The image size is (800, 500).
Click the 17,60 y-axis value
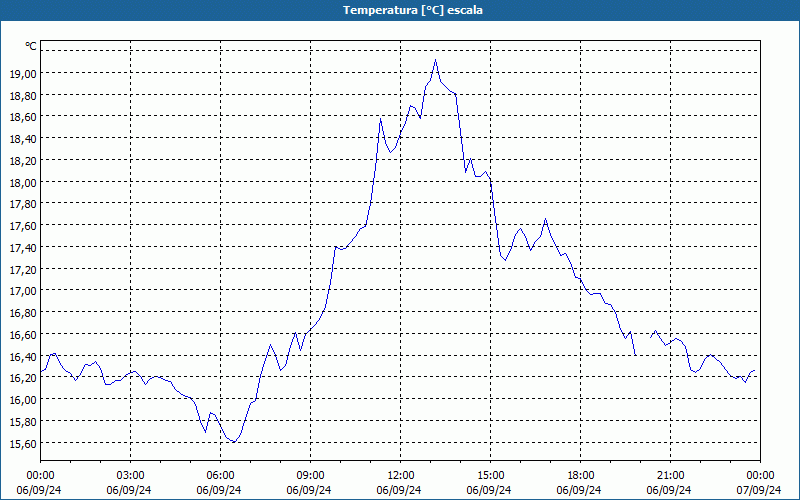(x=23, y=226)
